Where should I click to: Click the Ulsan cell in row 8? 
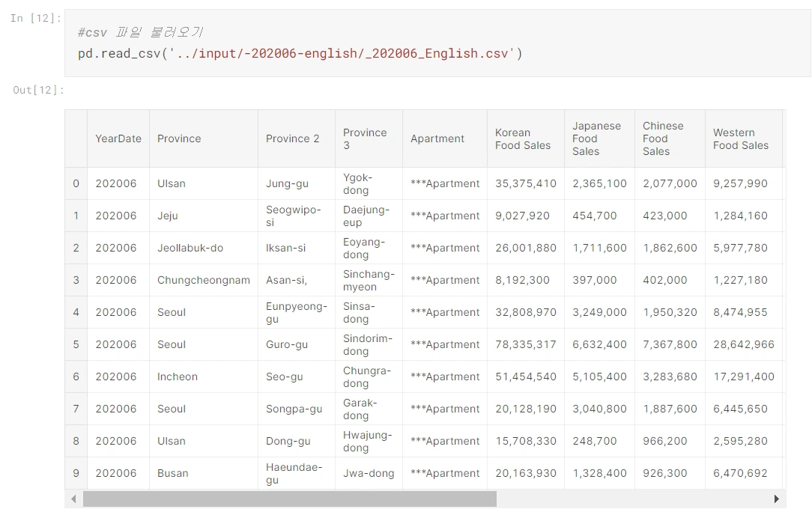[204, 441]
